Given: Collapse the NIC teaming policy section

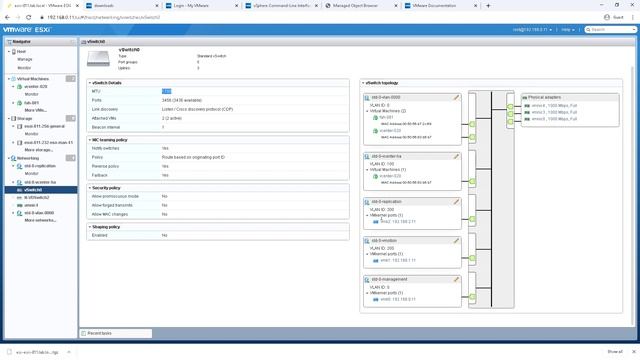Looking at the screenshot, I should click(90, 140).
